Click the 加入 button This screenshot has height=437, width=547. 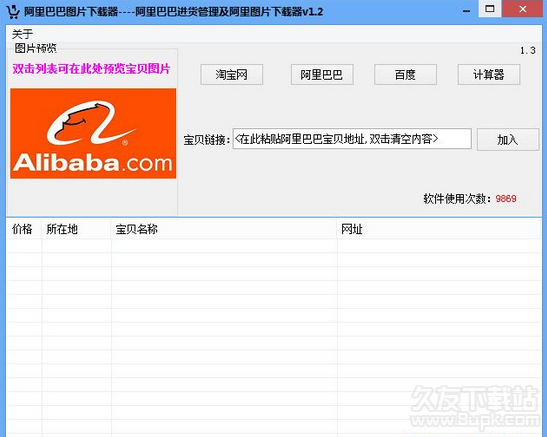click(508, 140)
